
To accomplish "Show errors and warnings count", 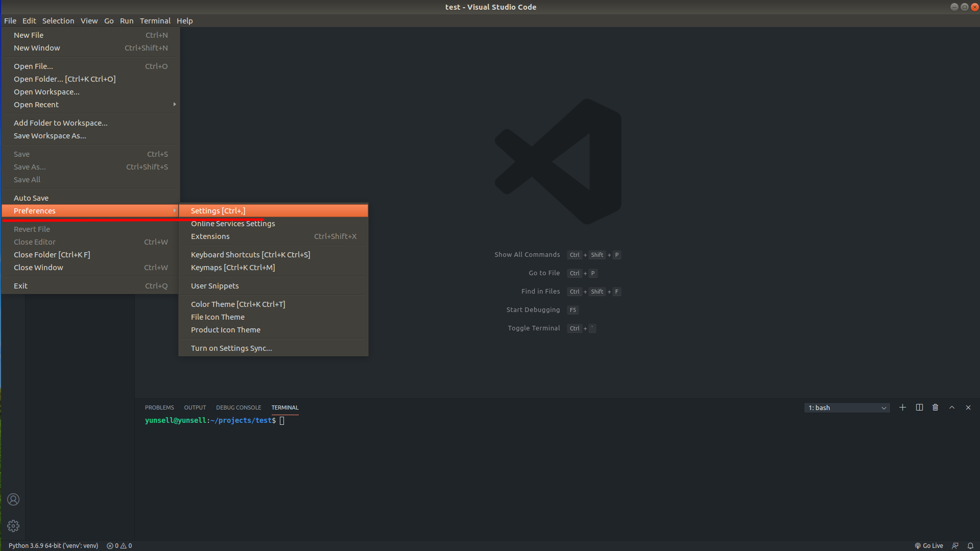I will pyautogui.click(x=119, y=545).
